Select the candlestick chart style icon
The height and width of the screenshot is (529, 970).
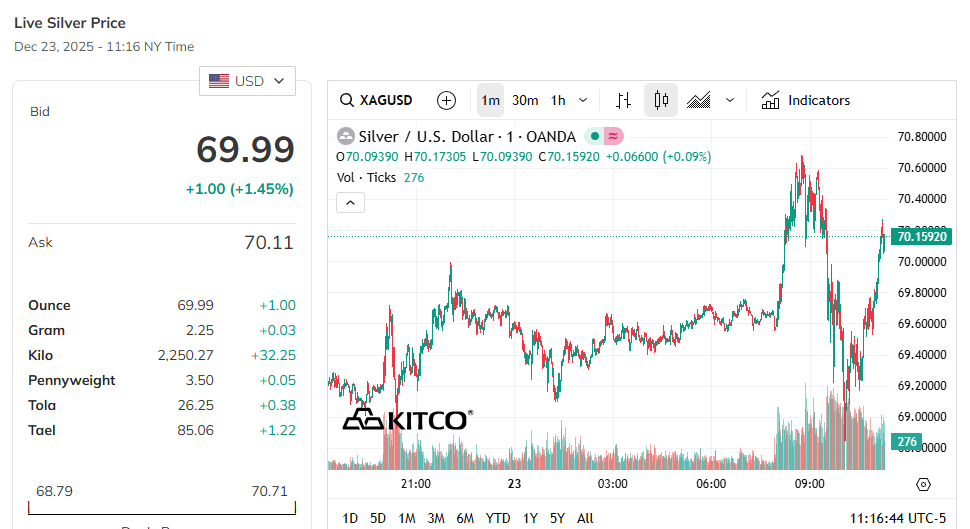click(660, 100)
